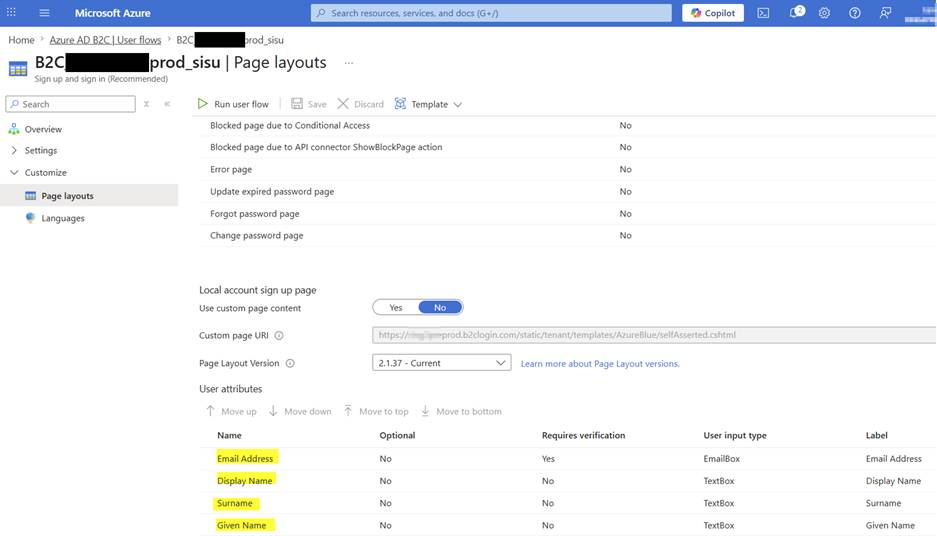Open portal settings gear

point(824,13)
